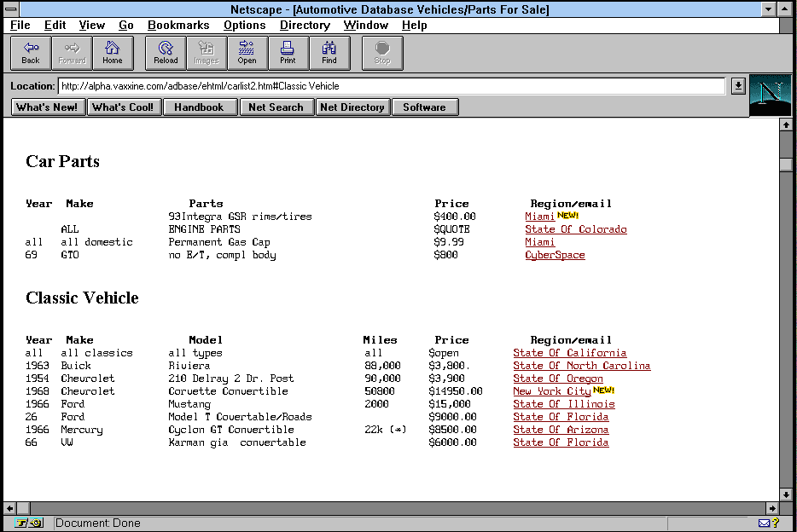Screen dimensions: 797x532
Task: Click the What's New! button
Action: click(47, 107)
